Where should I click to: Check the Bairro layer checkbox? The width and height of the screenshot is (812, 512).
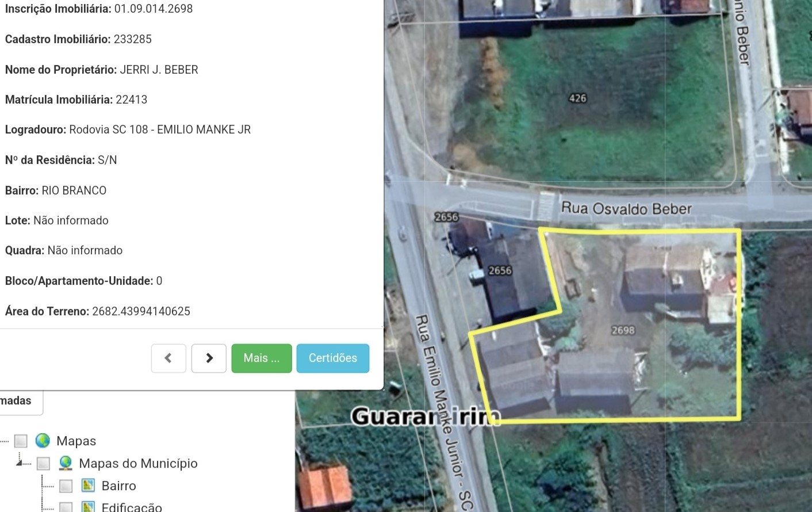click(x=66, y=486)
